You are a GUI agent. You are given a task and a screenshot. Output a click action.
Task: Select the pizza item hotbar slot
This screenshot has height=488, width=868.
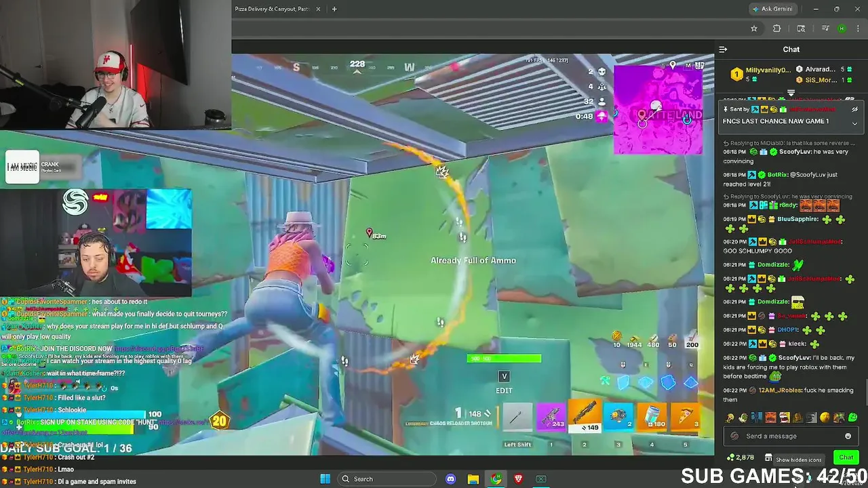pos(686,418)
